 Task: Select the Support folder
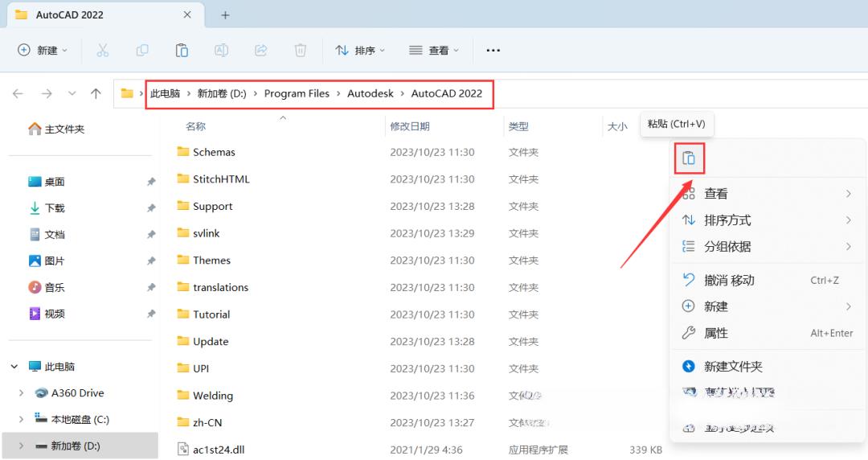point(205,206)
